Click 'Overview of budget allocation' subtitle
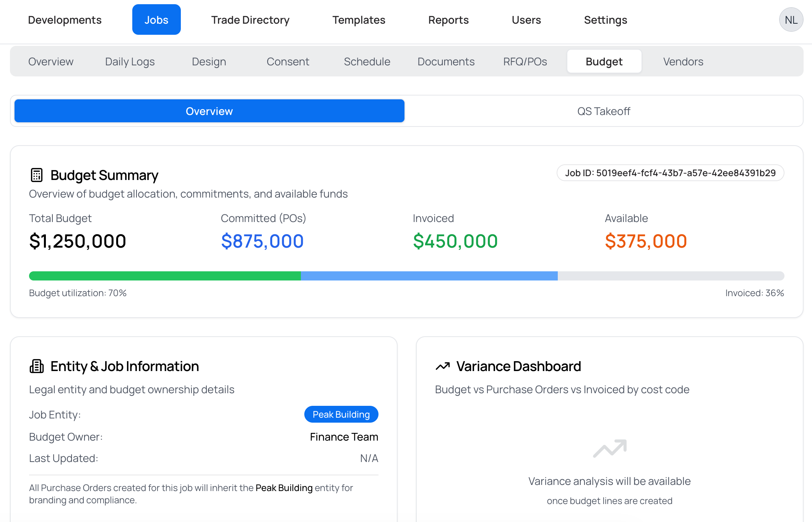 (188, 194)
